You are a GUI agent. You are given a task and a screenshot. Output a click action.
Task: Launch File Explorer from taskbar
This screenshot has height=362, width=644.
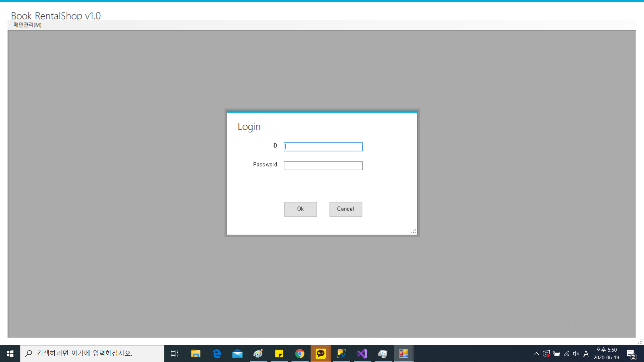[x=196, y=354]
